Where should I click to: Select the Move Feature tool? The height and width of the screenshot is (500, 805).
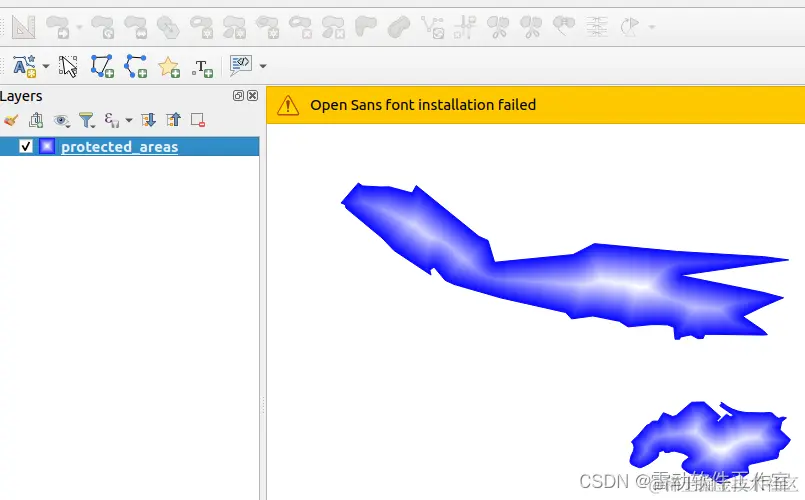58,27
